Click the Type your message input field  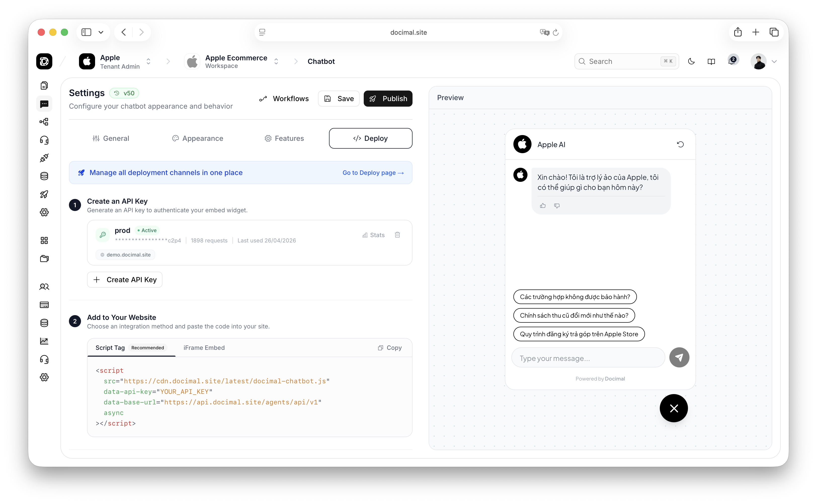coord(588,358)
